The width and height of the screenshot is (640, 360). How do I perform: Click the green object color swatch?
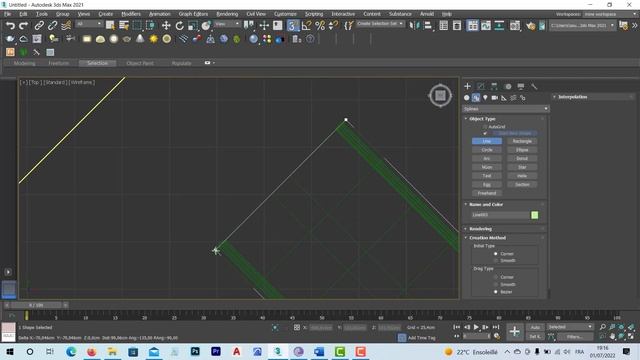(x=535, y=215)
